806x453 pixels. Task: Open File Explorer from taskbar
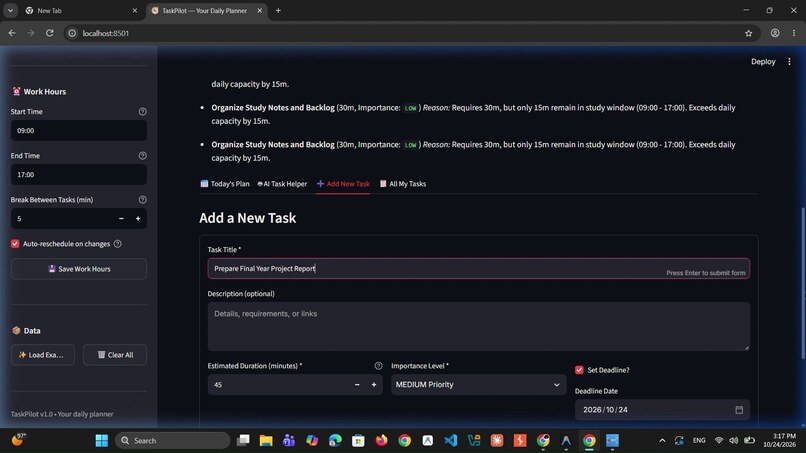[x=266, y=441]
